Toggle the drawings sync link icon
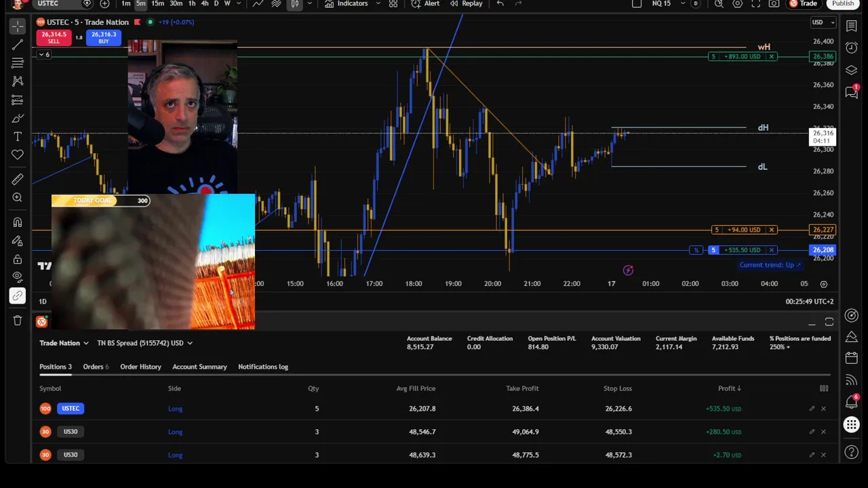Image resolution: width=868 pixels, height=488 pixels. 18,296
